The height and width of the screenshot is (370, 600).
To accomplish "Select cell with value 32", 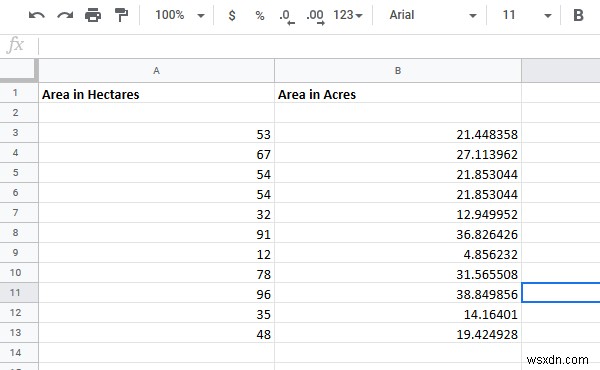I will (157, 213).
